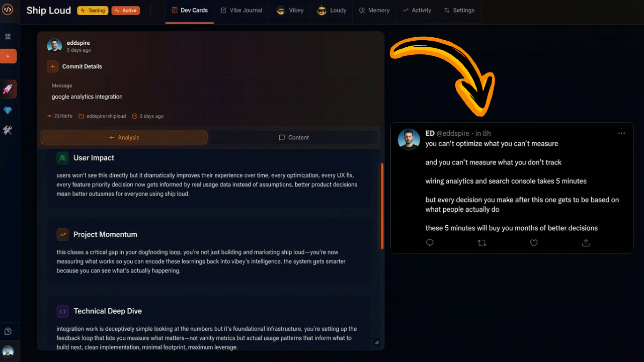This screenshot has width=644, height=362.
Task: Open the diamond icon in sidebar
Action: [8, 110]
